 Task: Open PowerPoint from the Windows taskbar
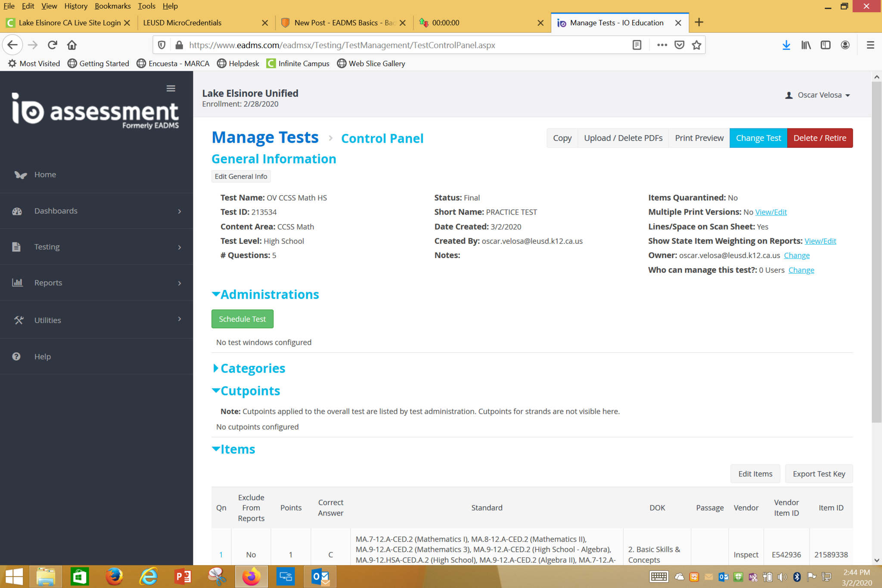pyautogui.click(x=183, y=576)
